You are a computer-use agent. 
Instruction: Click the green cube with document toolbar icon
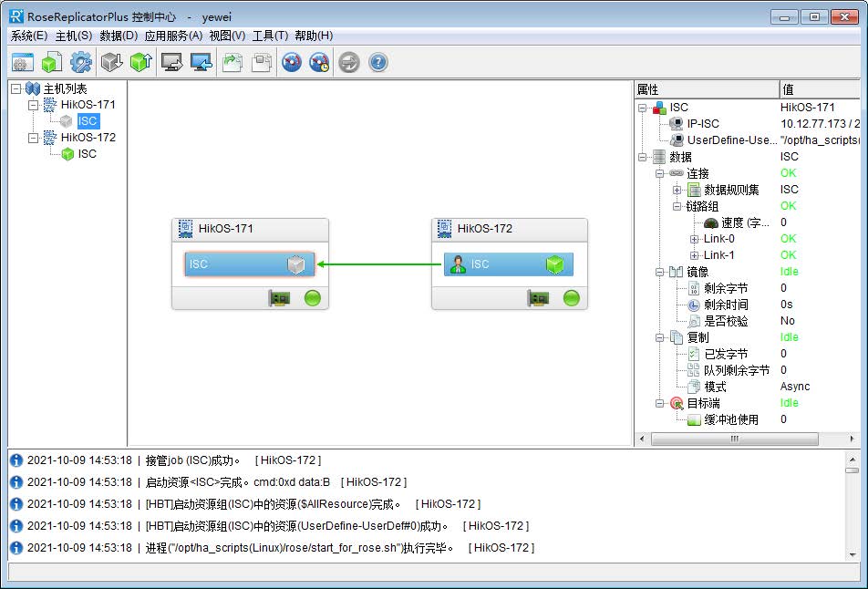(52, 63)
